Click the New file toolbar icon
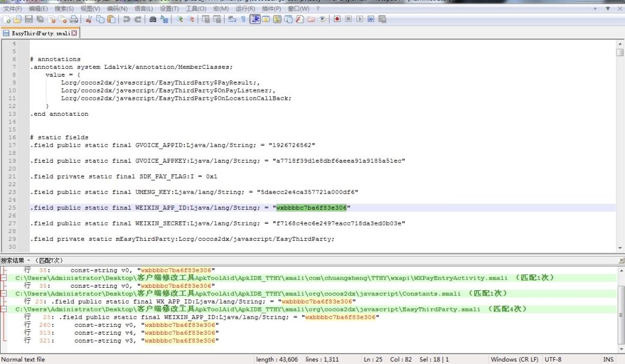The image size is (625, 364). tap(6, 20)
